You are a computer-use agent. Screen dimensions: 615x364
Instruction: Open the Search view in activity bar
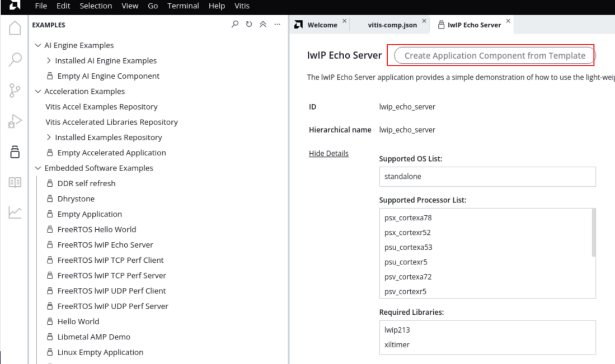15,60
